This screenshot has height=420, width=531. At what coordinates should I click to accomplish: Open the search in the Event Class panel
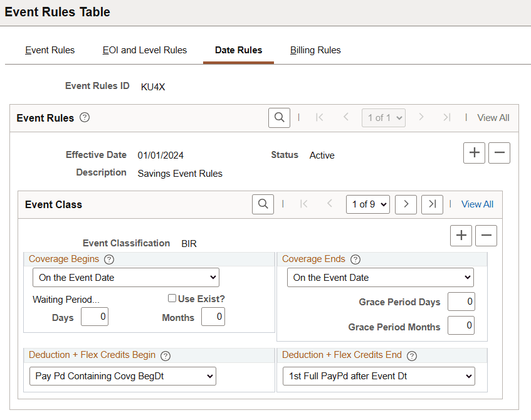tap(263, 204)
